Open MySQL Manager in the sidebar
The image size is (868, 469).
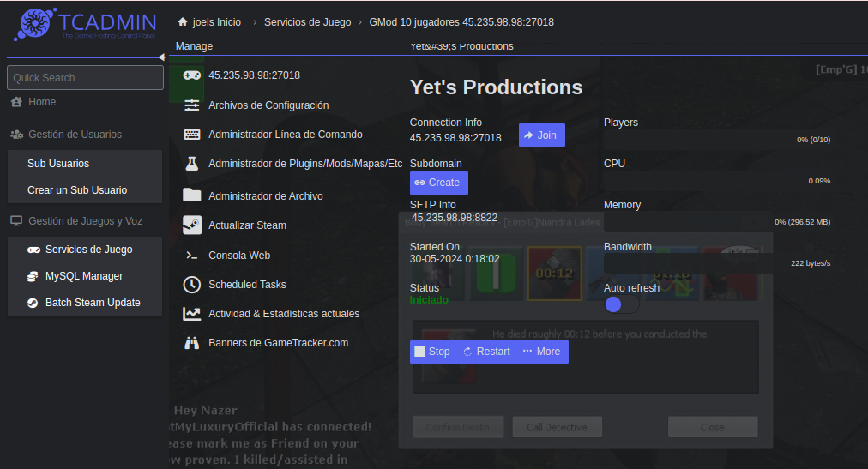coord(83,276)
